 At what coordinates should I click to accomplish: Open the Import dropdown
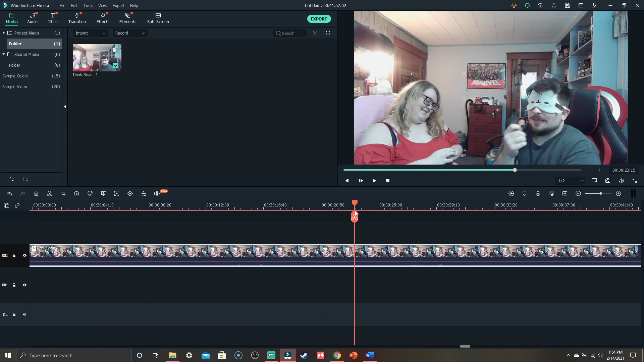tap(90, 33)
